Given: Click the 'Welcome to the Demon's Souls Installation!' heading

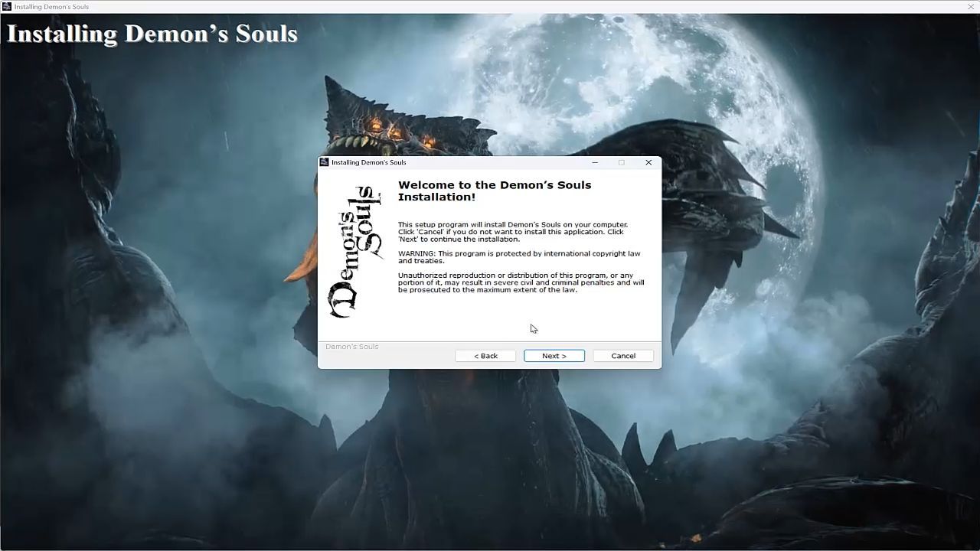Looking at the screenshot, I should coord(495,191).
